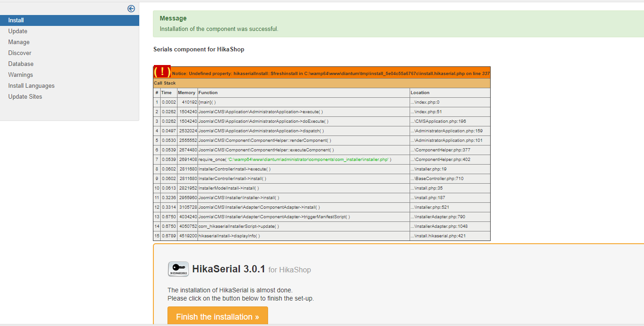This screenshot has height=326, width=644.
Task: Click location ...\AdministratorApplication.php:159
Action: pos(450,131)
